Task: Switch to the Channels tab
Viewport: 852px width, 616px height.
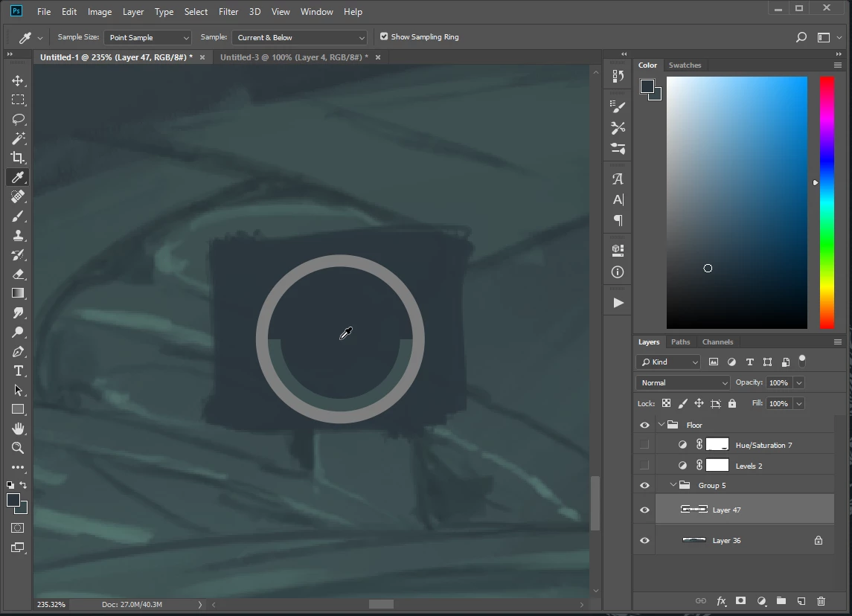Action: pyautogui.click(x=717, y=342)
